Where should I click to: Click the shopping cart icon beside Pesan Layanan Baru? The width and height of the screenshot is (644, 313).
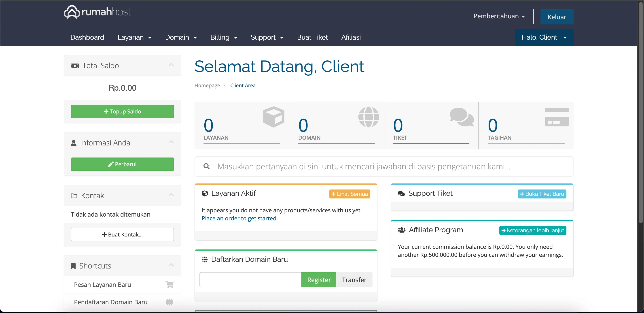pyautogui.click(x=169, y=285)
